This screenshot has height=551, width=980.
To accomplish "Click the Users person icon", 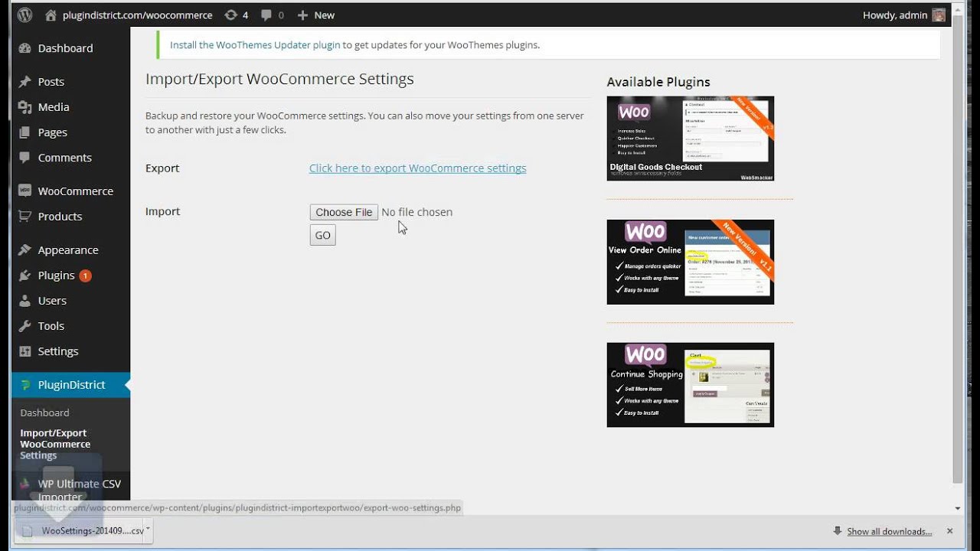I will [x=25, y=301].
